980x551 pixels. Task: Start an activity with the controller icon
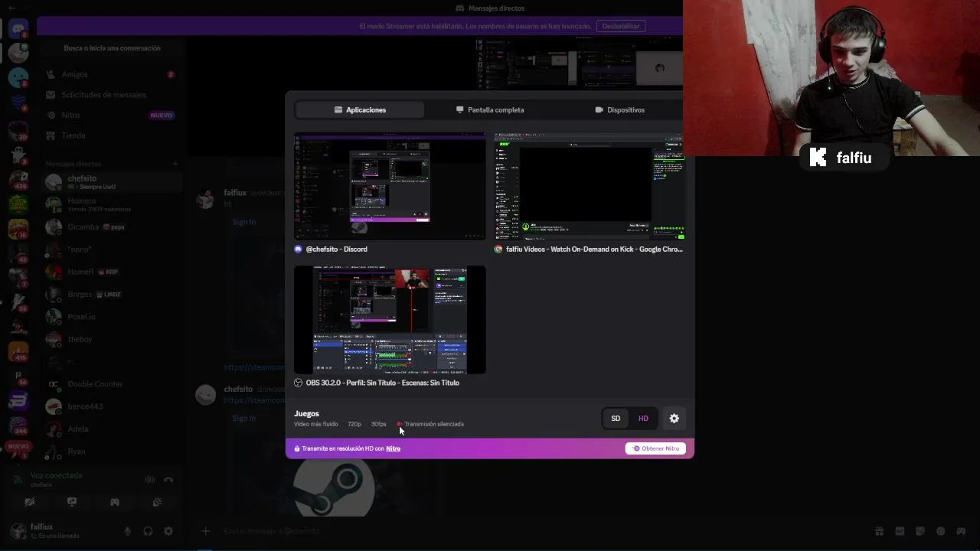click(115, 502)
